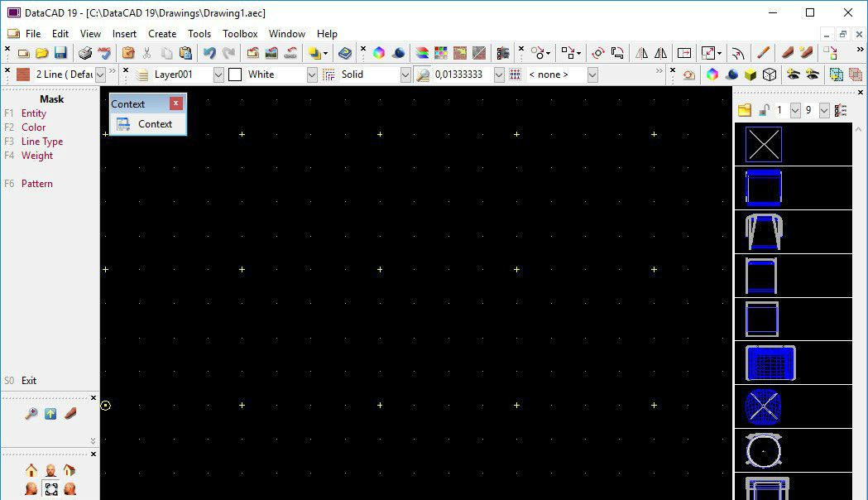Open the White color dropdown
This screenshot has height=500, width=868.
[x=312, y=75]
